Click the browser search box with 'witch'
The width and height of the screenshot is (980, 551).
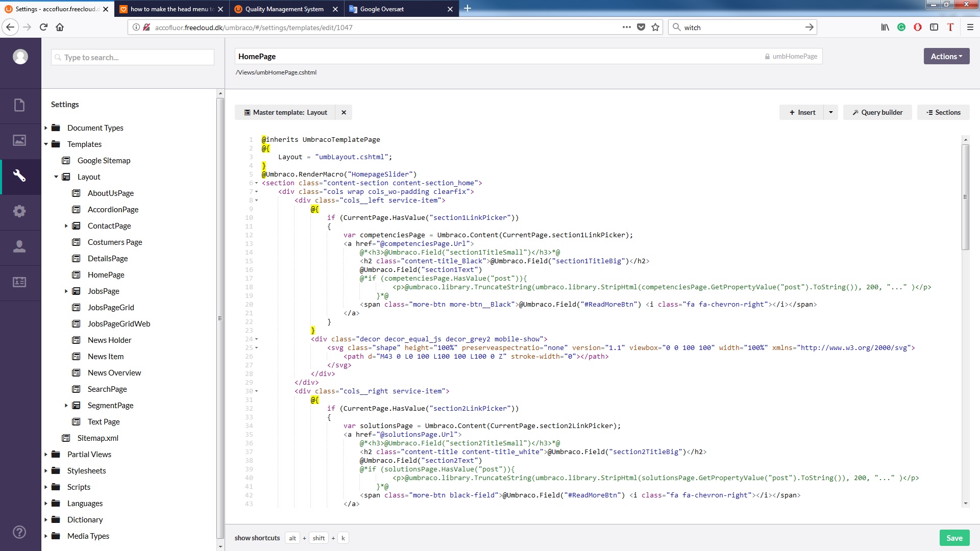(x=743, y=27)
